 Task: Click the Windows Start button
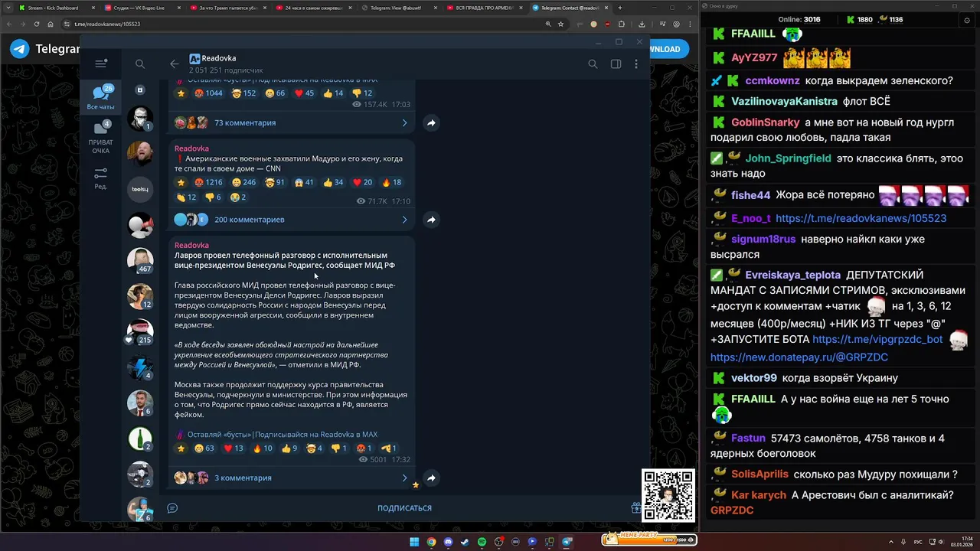coord(414,542)
